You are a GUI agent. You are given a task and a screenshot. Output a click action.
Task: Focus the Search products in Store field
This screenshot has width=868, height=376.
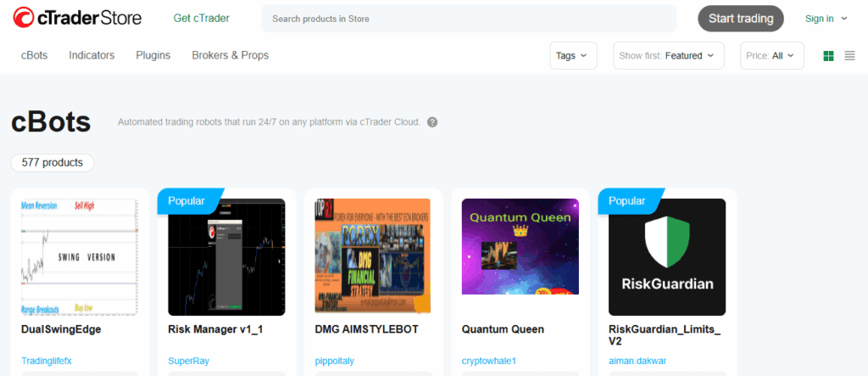point(469,19)
